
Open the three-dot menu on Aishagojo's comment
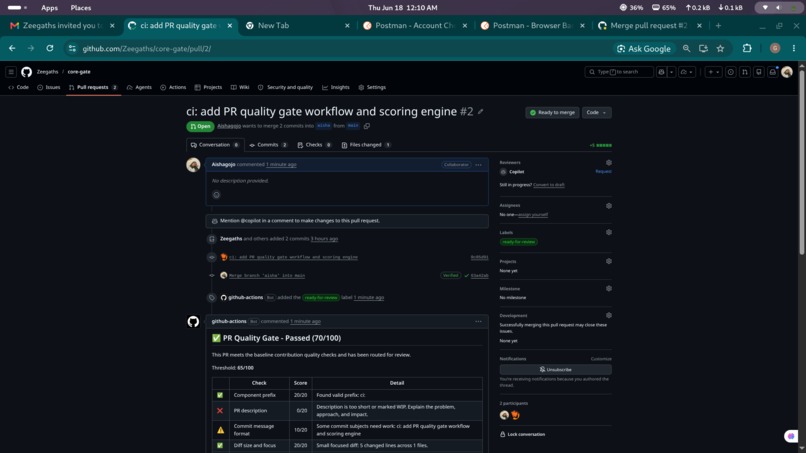point(479,165)
